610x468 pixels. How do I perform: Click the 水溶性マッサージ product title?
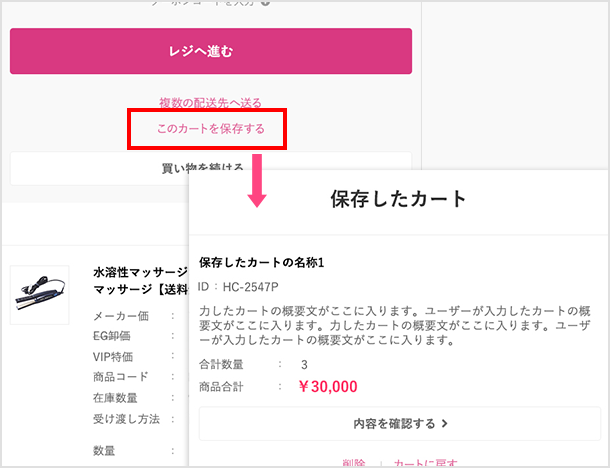click(140, 272)
